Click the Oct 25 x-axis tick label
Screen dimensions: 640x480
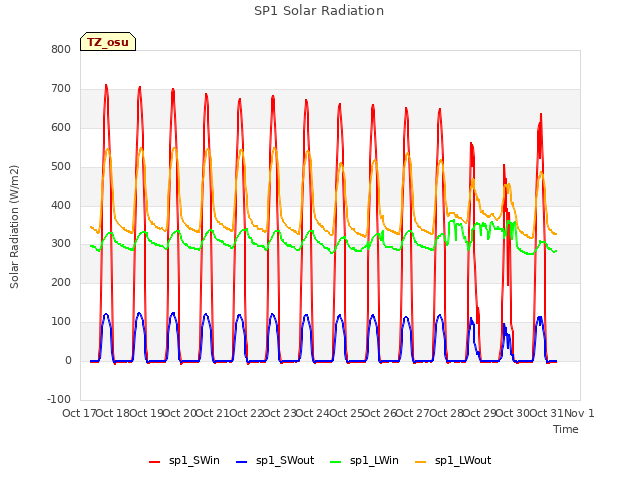(347, 413)
